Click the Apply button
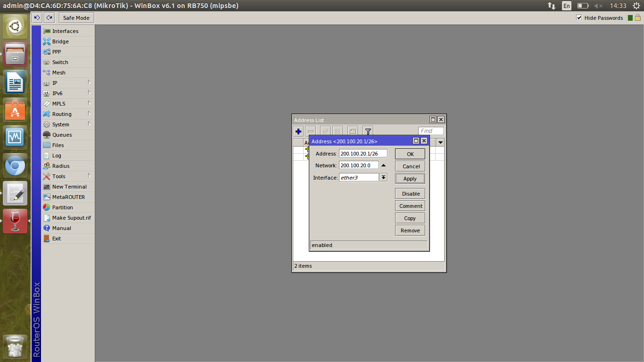The image size is (644, 362). pos(410,179)
